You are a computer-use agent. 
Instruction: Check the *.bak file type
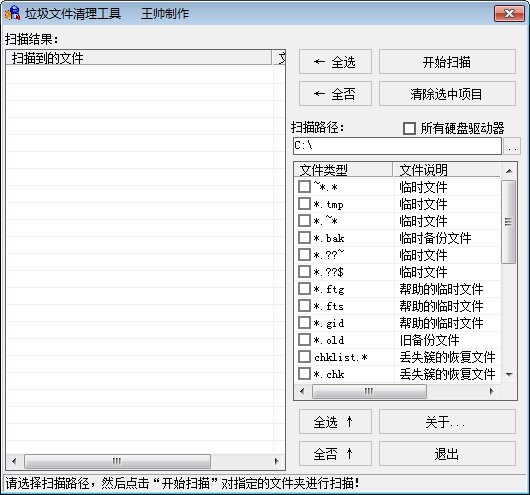click(x=304, y=237)
